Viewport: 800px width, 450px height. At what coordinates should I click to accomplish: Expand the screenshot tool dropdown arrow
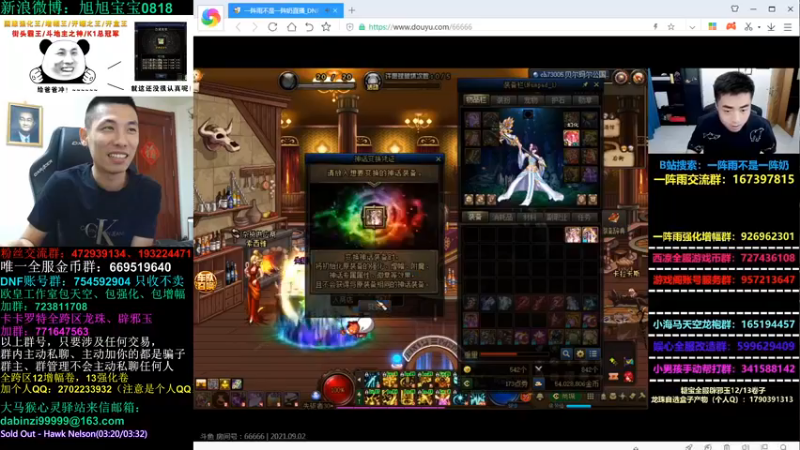click(x=759, y=27)
